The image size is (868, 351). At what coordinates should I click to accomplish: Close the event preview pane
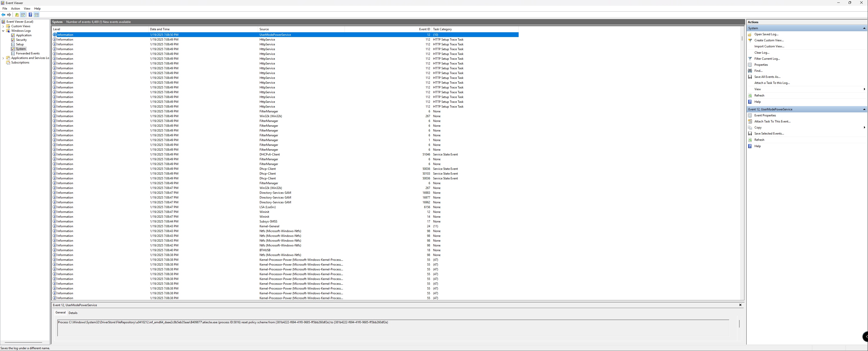pos(740,305)
